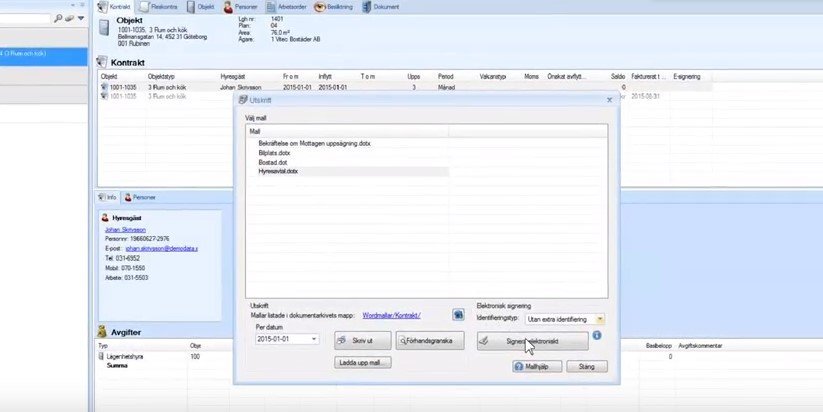Expand the Per datum date picker
This screenshot has width=823, height=412.
[313, 340]
